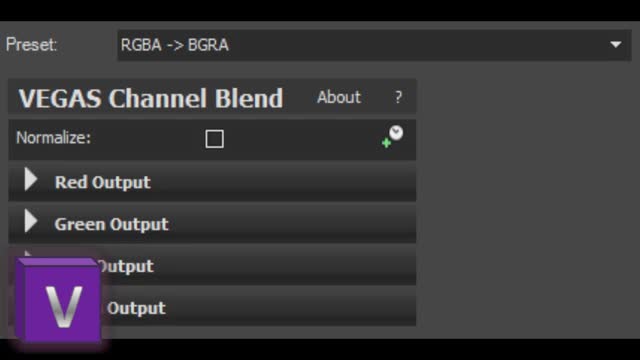
Task: Click the Green Output label
Action: pyautogui.click(x=111, y=224)
